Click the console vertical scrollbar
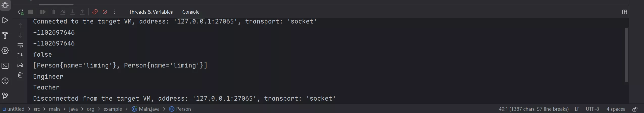This screenshot has width=644, height=113. coord(626,55)
